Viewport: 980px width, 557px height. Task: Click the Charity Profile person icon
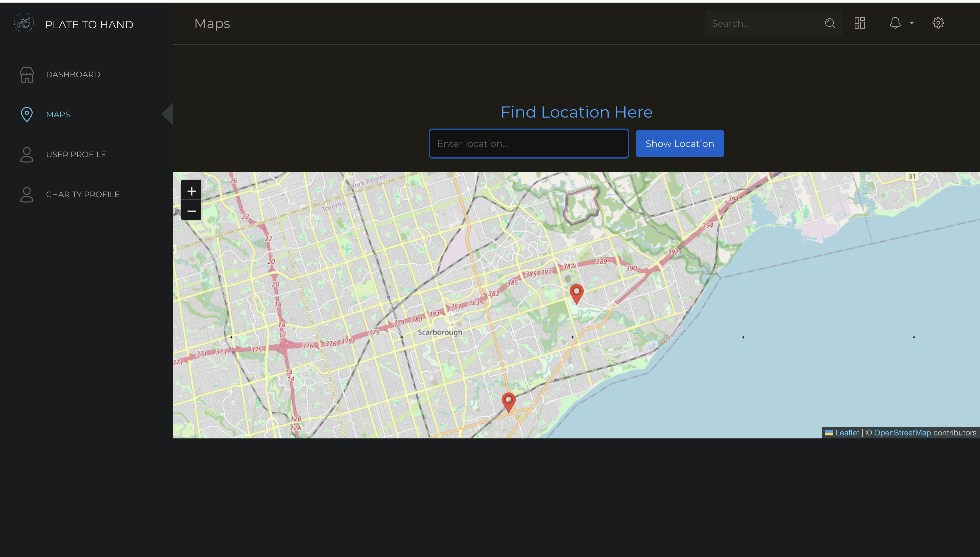tap(27, 194)
